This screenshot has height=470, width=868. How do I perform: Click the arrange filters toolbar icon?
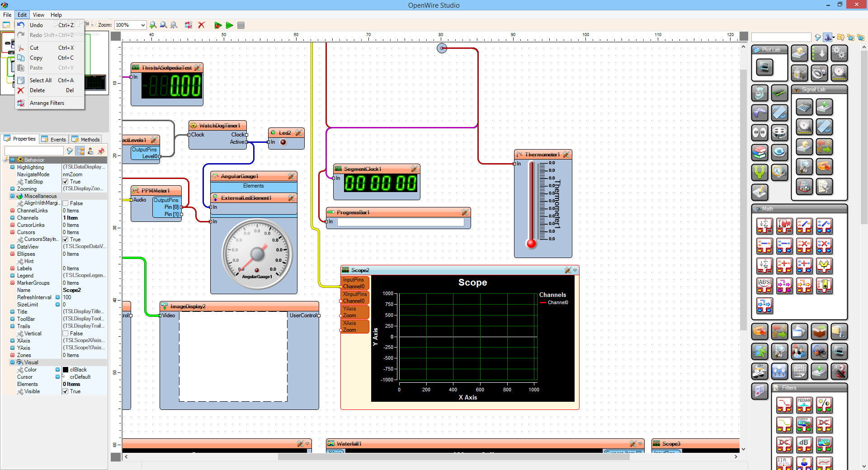189,25
